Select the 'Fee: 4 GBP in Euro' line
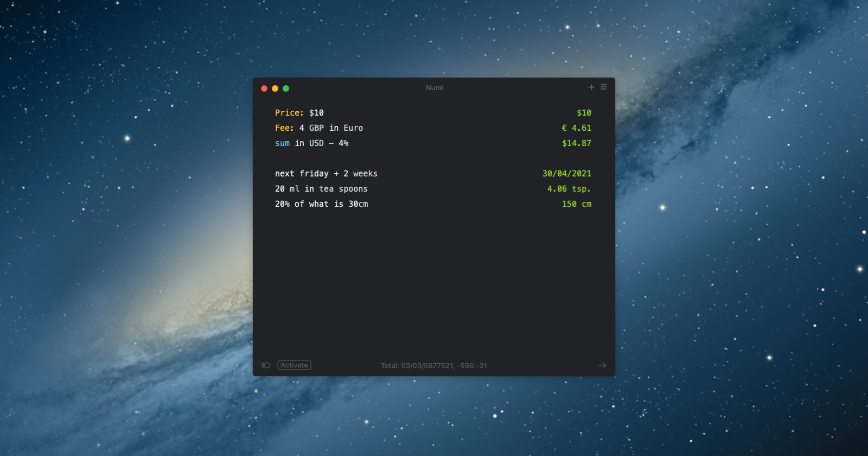Viewport: 868px width, 456px height. (319, 128)
